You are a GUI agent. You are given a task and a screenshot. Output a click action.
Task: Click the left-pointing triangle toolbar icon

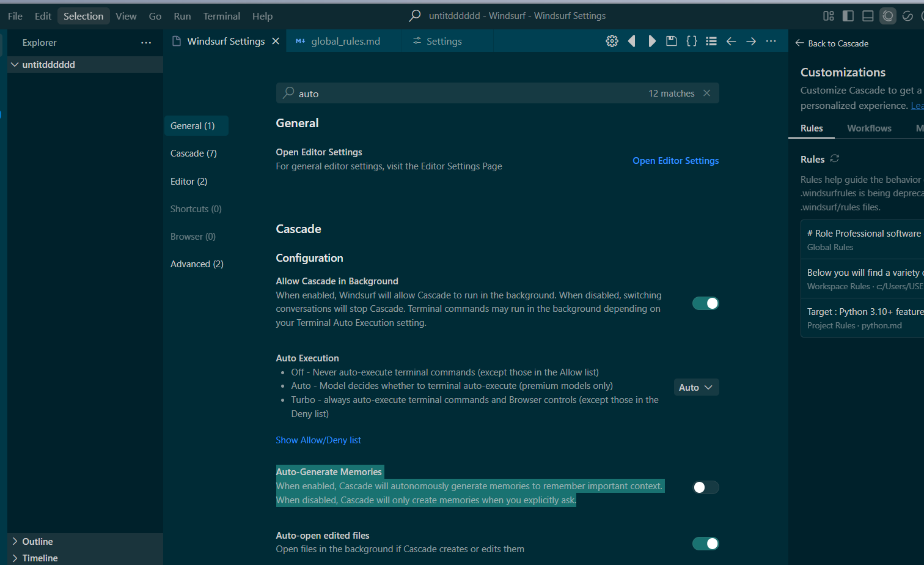(x=632, y=41)
